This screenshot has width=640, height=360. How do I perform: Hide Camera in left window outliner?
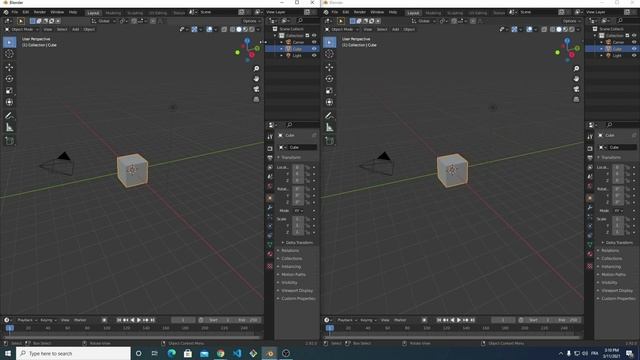(x=314, y=42)
